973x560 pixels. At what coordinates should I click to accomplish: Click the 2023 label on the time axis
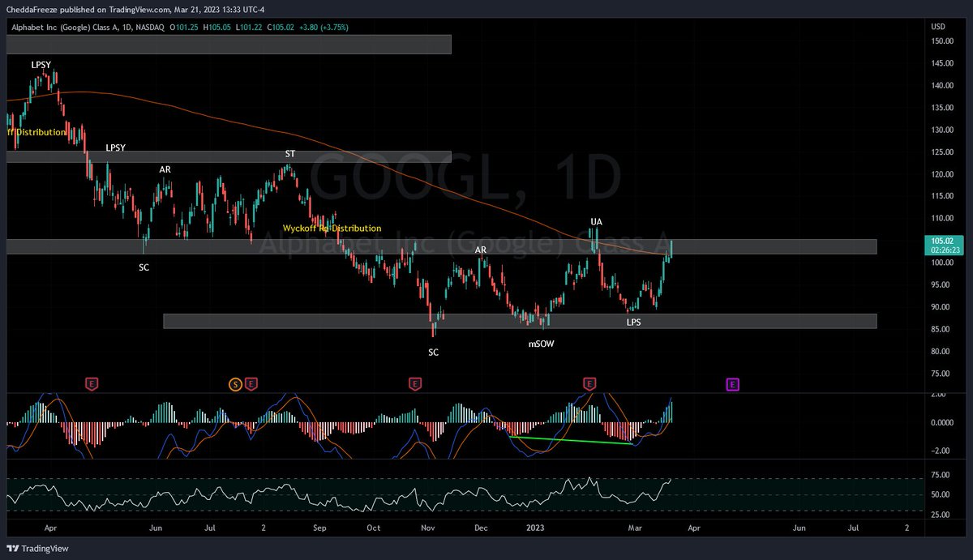(x=536, y=528)
